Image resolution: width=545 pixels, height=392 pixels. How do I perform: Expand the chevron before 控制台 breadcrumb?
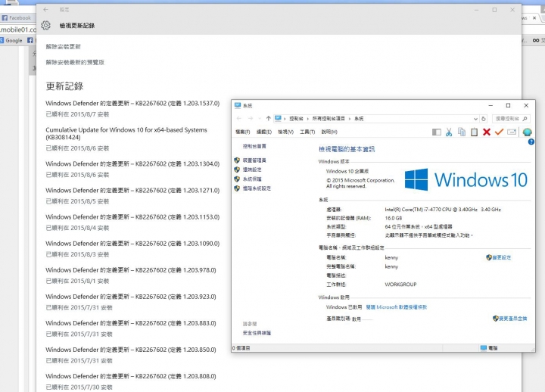[x=285, y=119]
